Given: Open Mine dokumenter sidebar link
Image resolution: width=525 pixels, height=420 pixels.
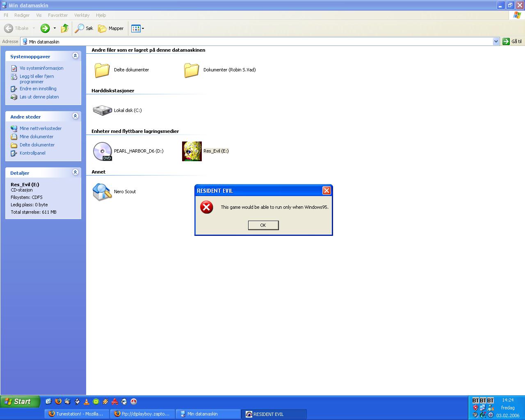Looking at the screenshot, I should point(37,137).
